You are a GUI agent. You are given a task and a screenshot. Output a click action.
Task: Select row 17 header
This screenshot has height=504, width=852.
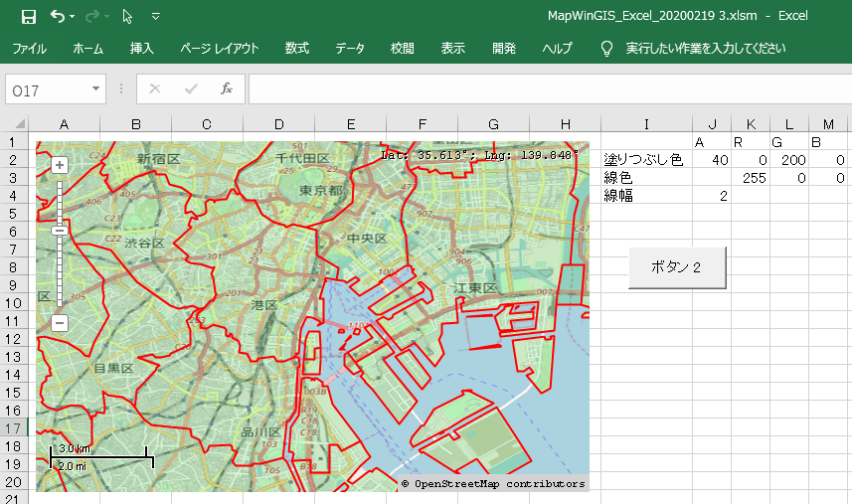14,428
